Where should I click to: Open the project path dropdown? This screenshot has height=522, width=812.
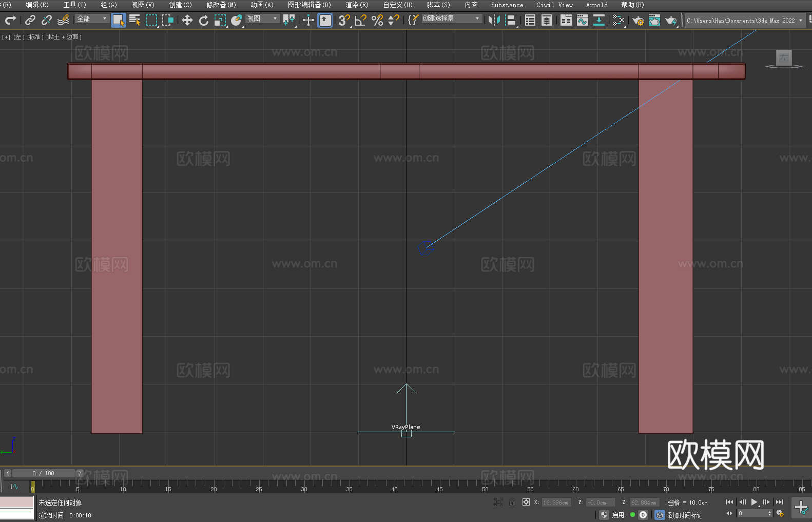coord(744,21)
